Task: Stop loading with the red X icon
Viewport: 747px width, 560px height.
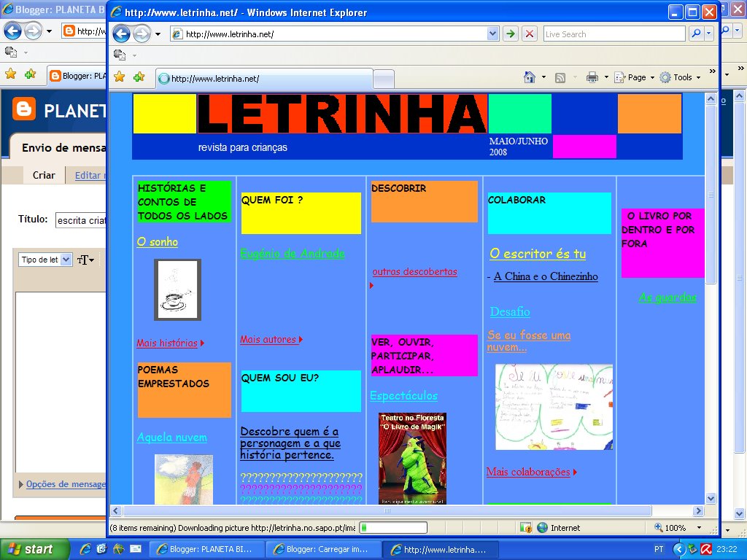Action: pos(529,34)
